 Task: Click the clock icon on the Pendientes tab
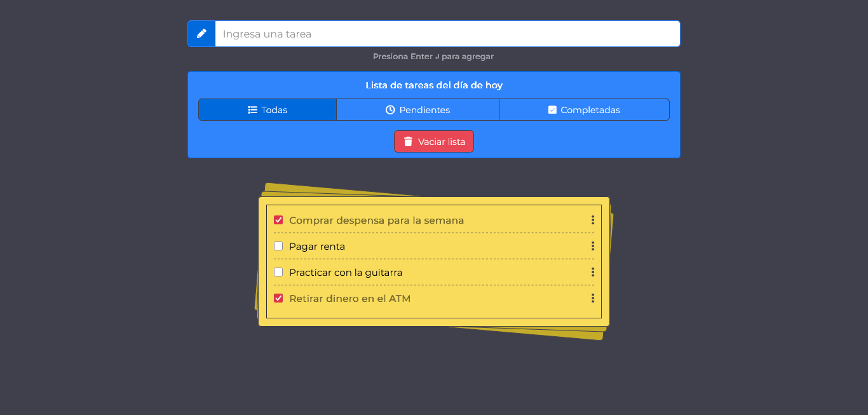click(390, 109)
